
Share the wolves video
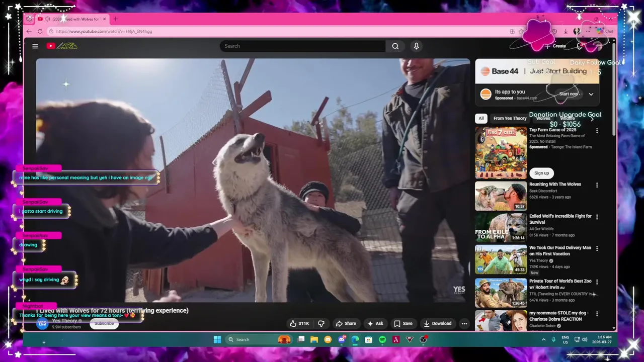pyautogui.click(x=346, y=324)
